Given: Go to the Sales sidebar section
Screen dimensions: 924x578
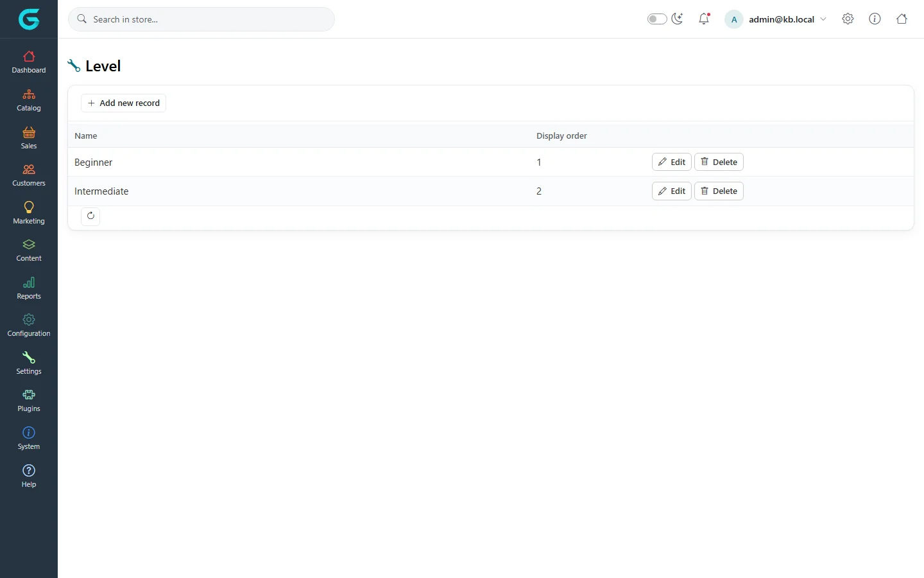Looking at the screenshot, I should [x=29, y=138].
